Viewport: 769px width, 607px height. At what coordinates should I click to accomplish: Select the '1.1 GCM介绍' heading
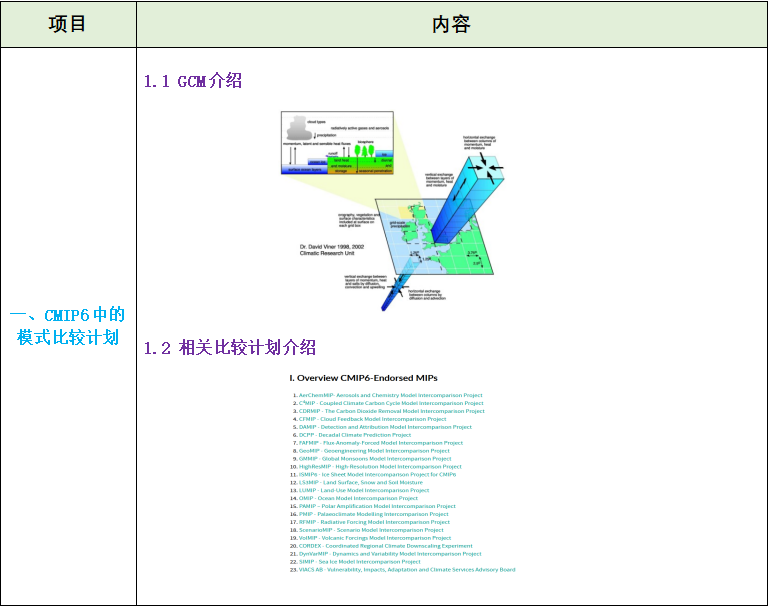[x=193, y=81]
